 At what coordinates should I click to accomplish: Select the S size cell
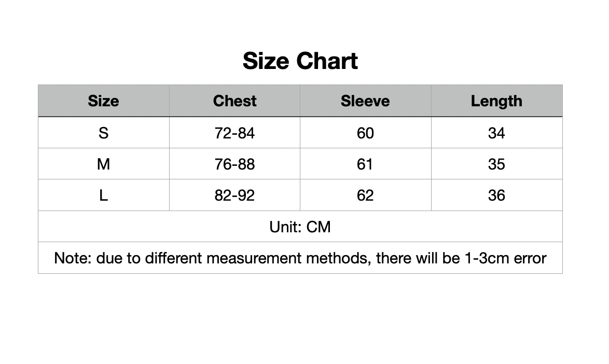tap(103, 133)
